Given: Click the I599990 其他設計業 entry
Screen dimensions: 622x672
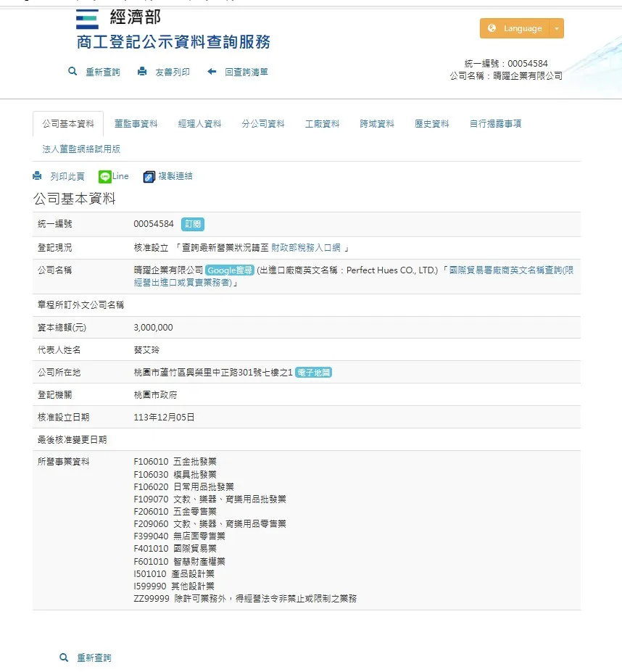Looking at the screenshot, I should click(174, 586).
